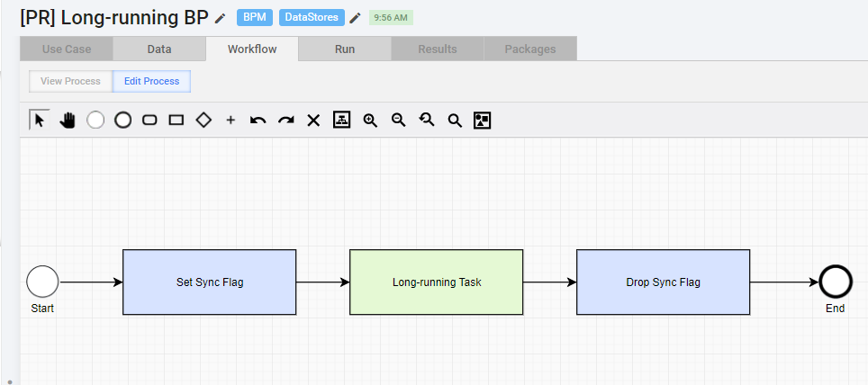
Task: Select the pointer arrow tool
Action: pyautogui.click(x=40, y=120)
